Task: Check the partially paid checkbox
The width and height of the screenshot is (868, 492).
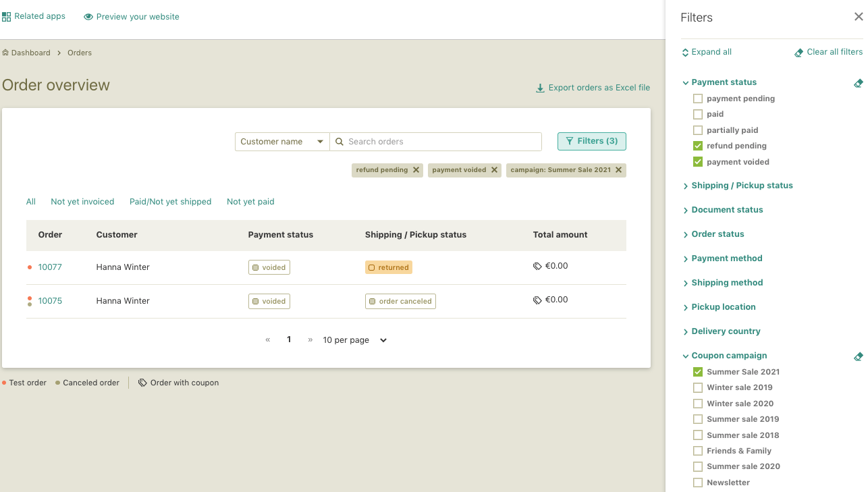Action: [698, 130]
